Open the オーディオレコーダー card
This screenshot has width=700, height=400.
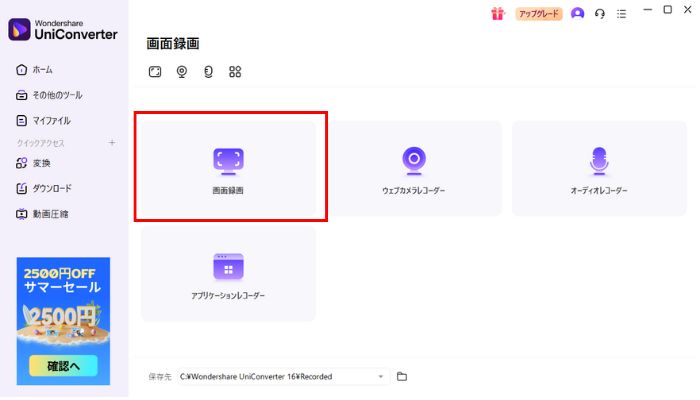(x=599, y=168)
